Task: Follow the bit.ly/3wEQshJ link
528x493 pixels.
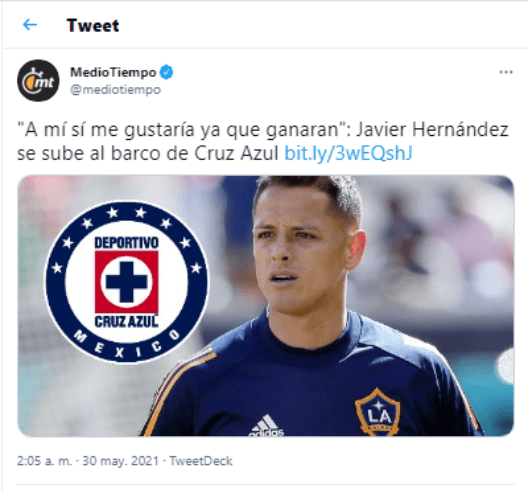Action: 348,153
